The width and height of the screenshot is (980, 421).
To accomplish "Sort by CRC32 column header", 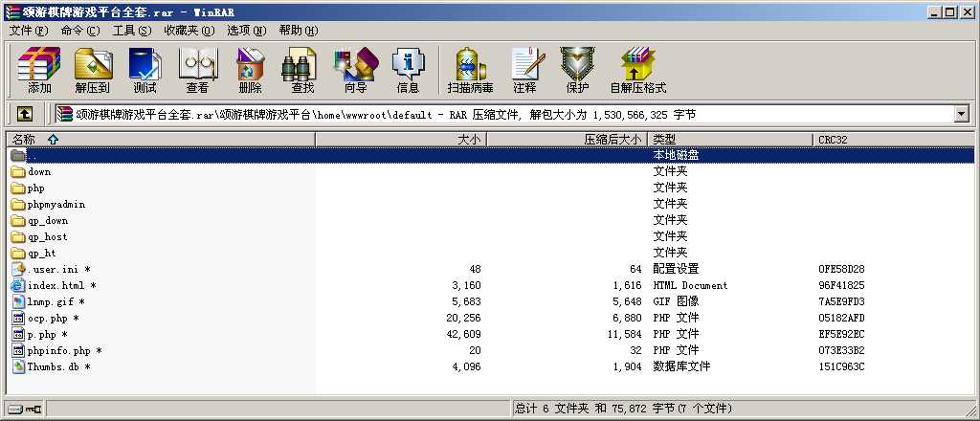I will tap(894, 140).
